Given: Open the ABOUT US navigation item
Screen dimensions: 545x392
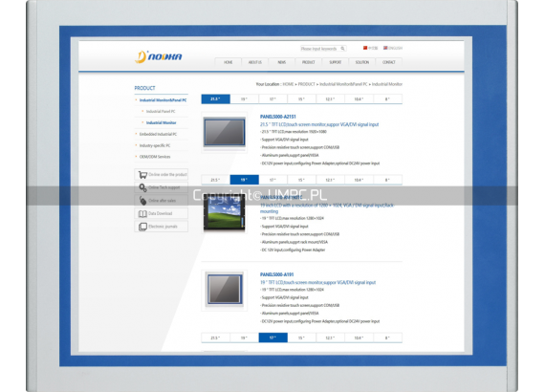Looking at the screenshot, I should pyautogui.click(x=254, y=62).
